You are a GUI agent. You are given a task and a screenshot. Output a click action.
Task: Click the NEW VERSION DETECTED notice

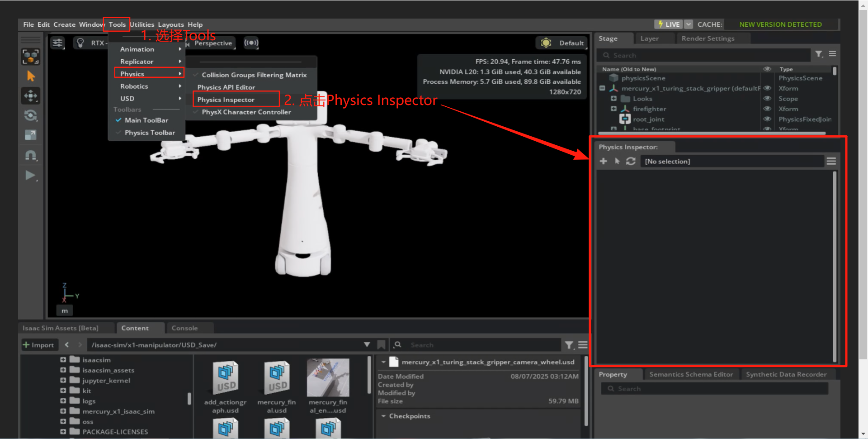tap(780, 24)
